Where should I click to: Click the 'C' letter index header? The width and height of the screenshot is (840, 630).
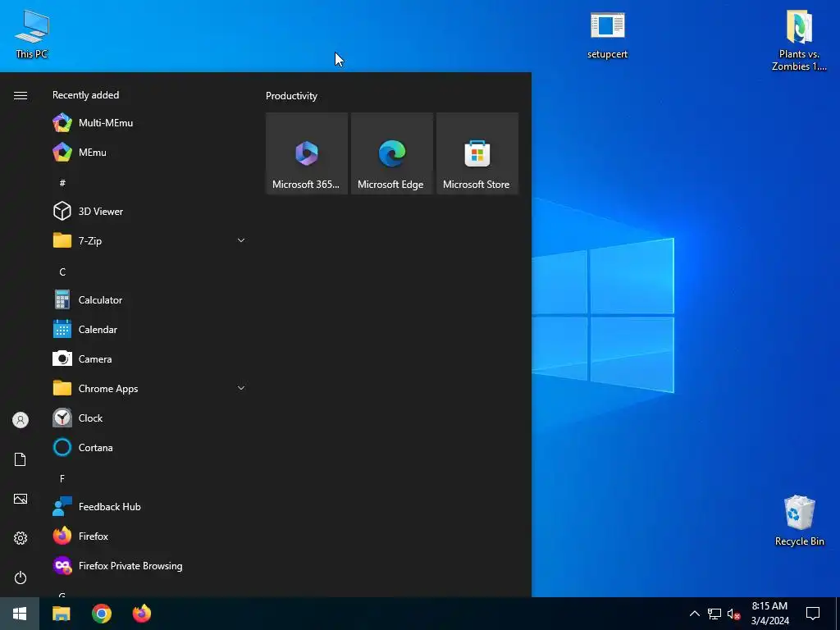point(62,272)
